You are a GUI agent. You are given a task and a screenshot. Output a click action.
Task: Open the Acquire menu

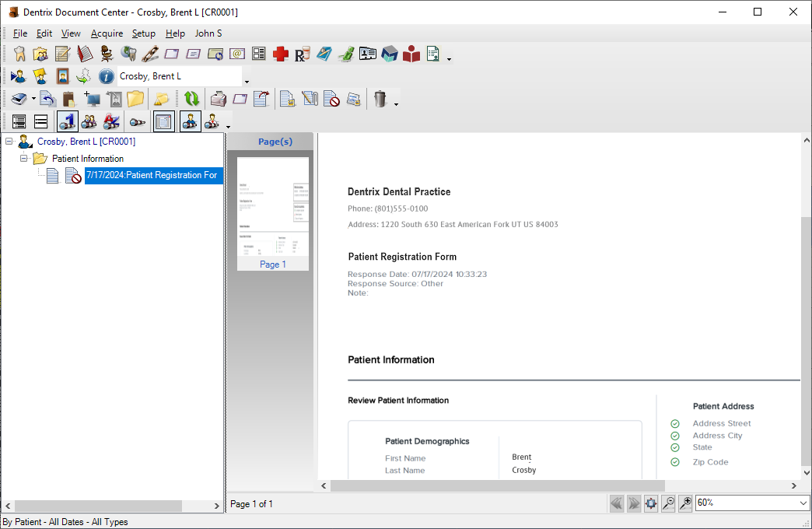point(107,33)
